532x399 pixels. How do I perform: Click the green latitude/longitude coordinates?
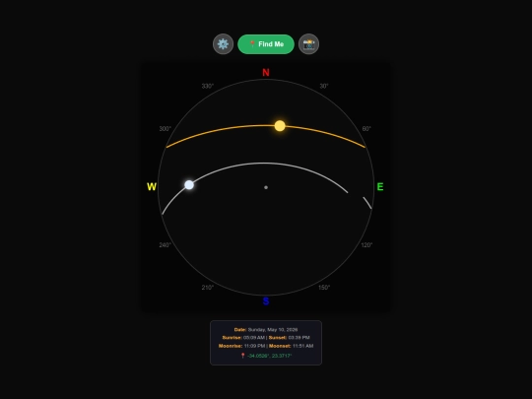click(x=270, y=356)
